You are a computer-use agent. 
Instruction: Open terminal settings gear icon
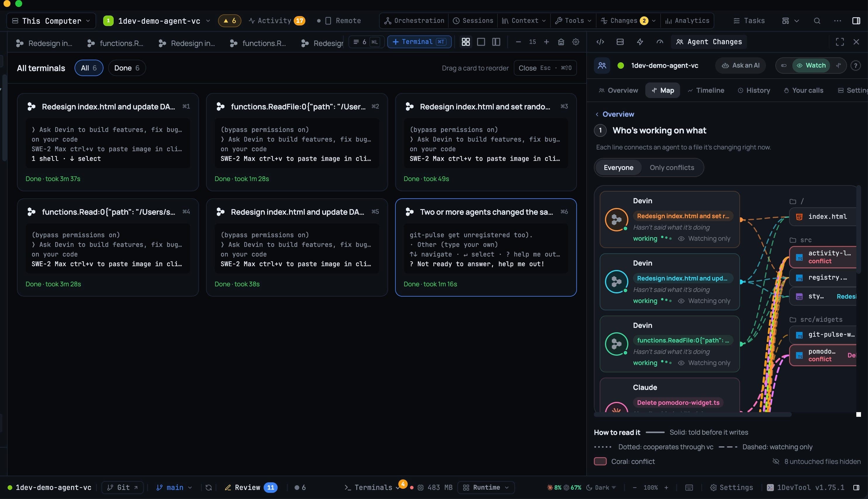click(575, 42)
